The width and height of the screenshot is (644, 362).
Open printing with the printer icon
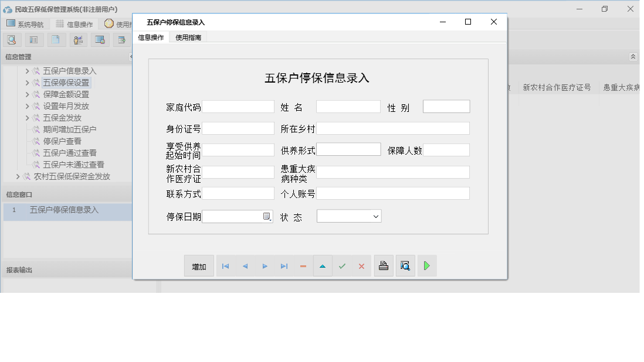click(x=384, y=265)
